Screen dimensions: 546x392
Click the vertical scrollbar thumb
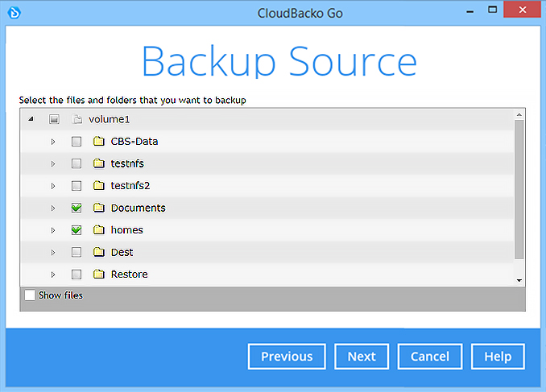[519, 190]
